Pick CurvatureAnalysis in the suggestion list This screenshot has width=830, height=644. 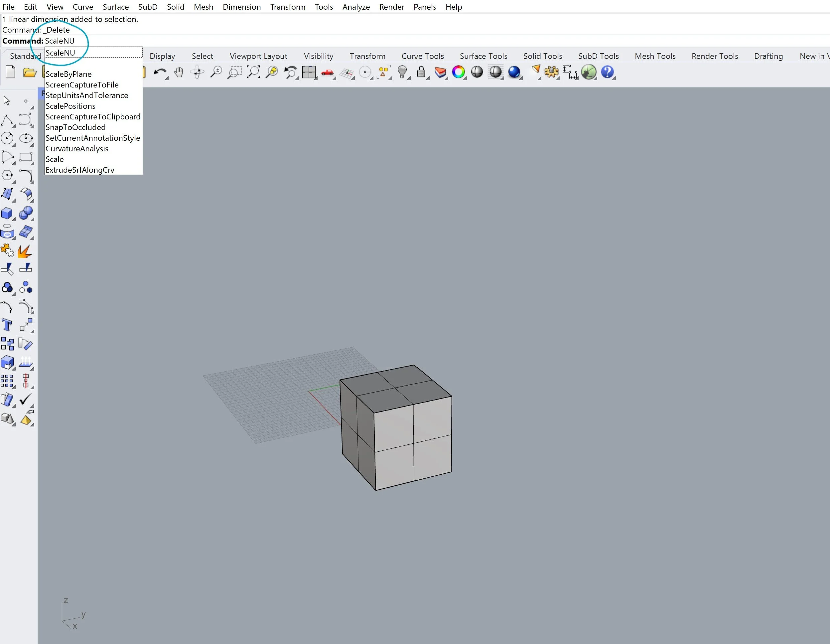click(x=77, y=149)
